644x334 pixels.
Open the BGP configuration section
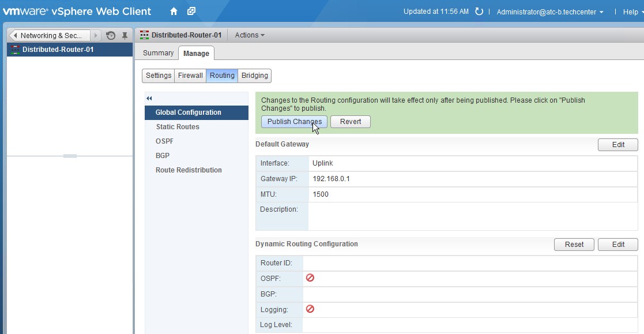[x=163, y=155]
